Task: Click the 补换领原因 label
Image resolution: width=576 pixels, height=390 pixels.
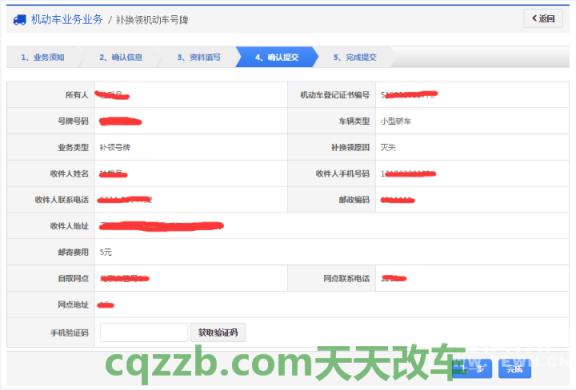Action: [x=350, y=148]
